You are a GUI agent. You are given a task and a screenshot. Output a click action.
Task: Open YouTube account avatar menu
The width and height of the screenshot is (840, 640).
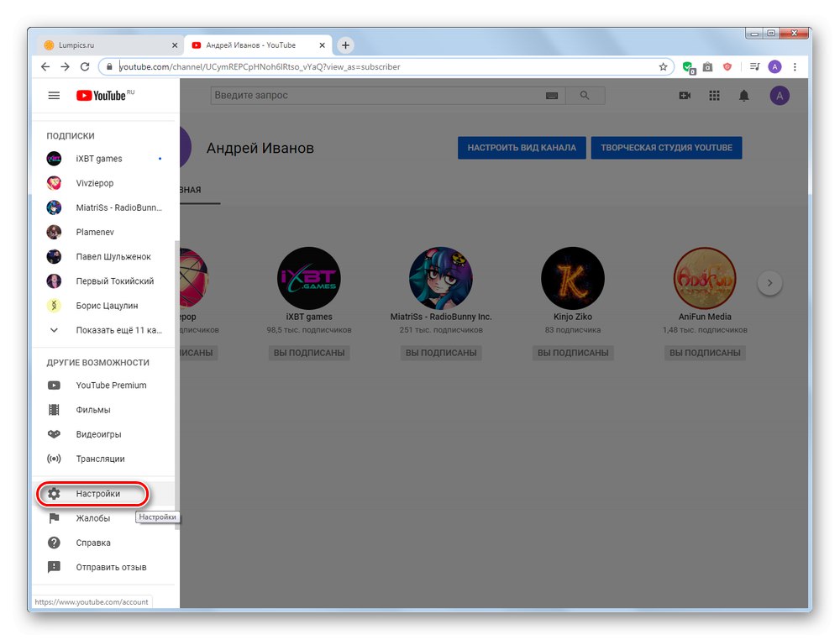780,96
